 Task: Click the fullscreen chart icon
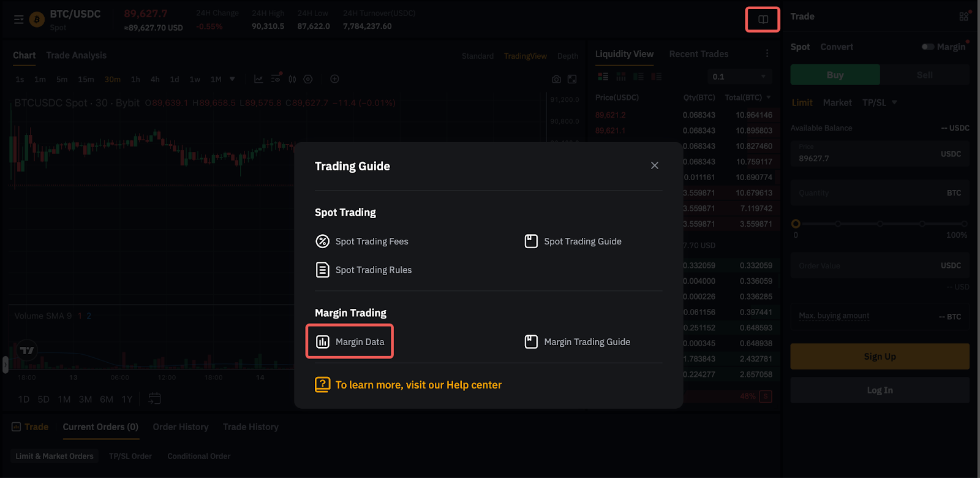tap(572, 79)
